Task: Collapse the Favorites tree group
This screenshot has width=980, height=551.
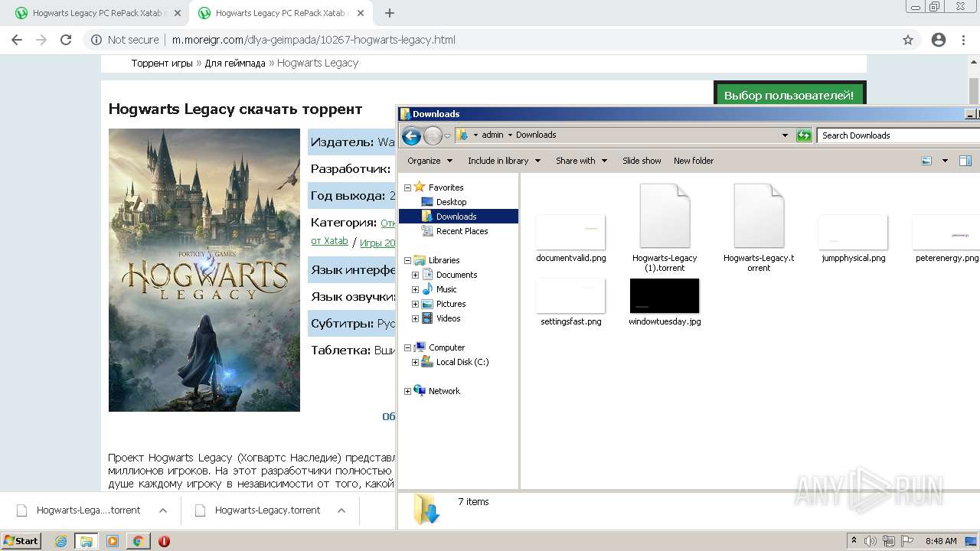Action: tap(407, 187)
